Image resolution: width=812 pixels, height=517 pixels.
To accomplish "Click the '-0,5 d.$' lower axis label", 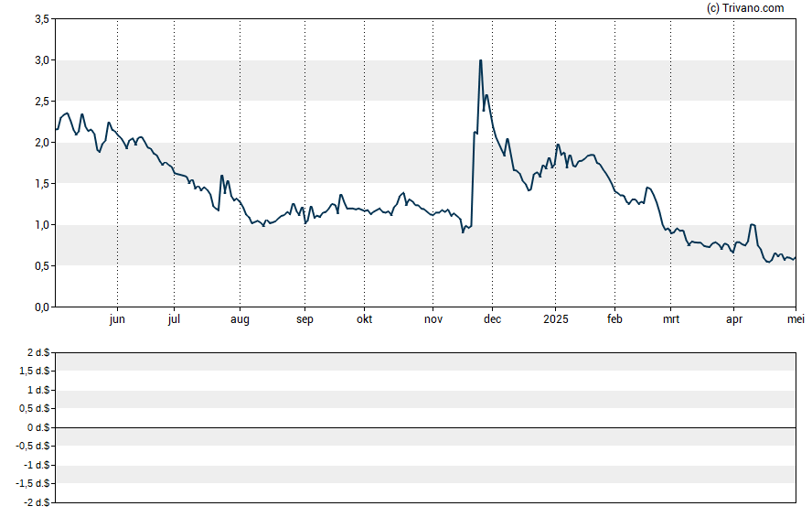I will coord(33,446).
